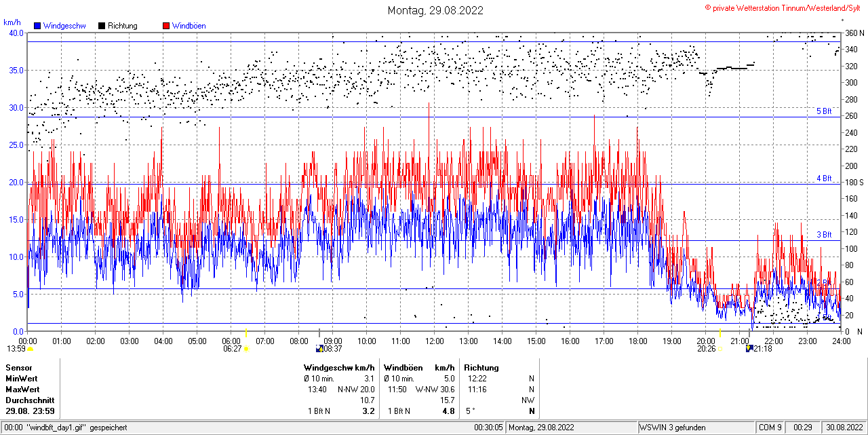Select the red Windböen legend swatch
The height and width of the screenshot is (435, 868).
click(166, 26)
